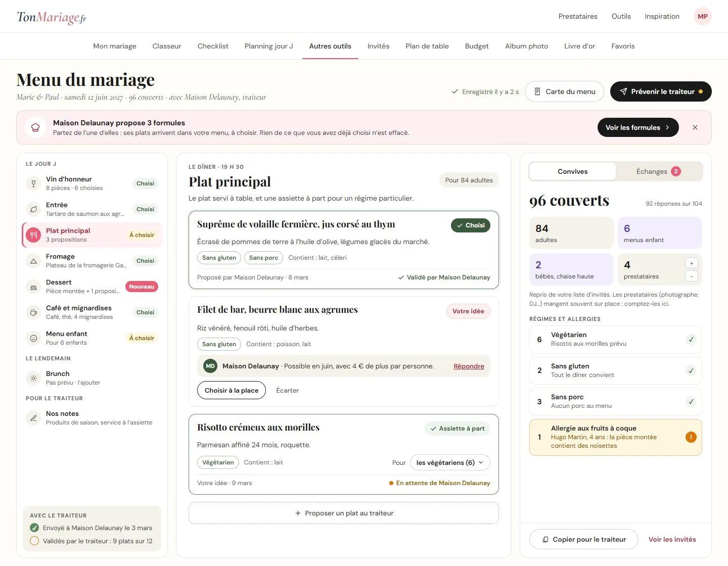Viewport: 728px width, 566px height.
Task: Click the Choisi badge on Suprême de volaille
Action: [471, 225]
